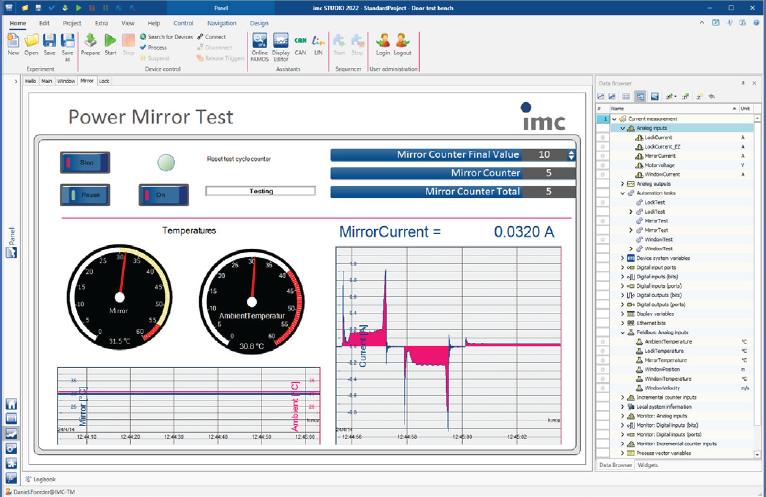Click the chart icon in left sidebar

click(x=11, y=433)
